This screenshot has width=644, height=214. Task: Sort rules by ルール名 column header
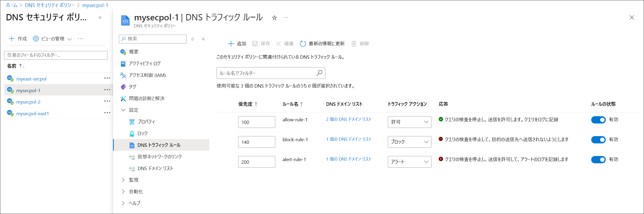(x=293, y=104)
